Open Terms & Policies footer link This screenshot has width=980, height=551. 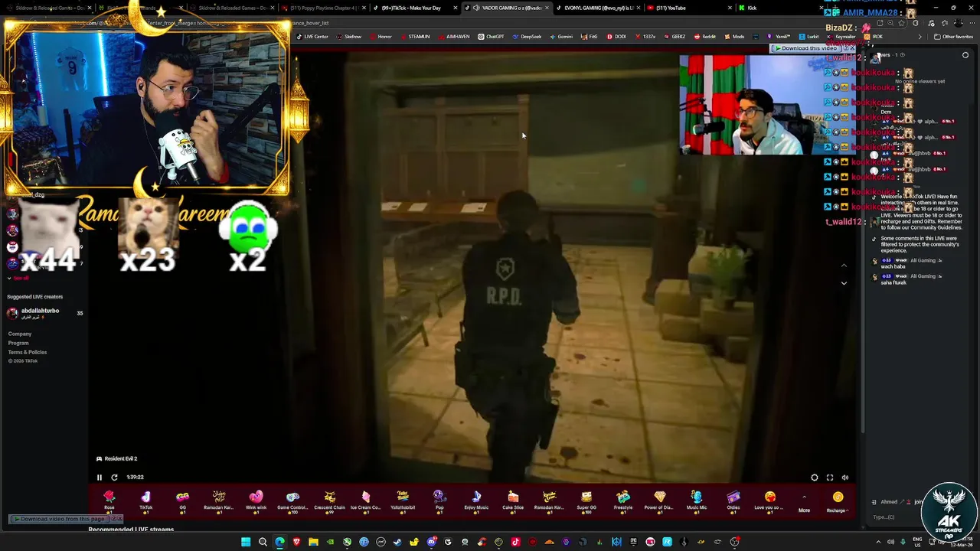[x=28, y=352]
